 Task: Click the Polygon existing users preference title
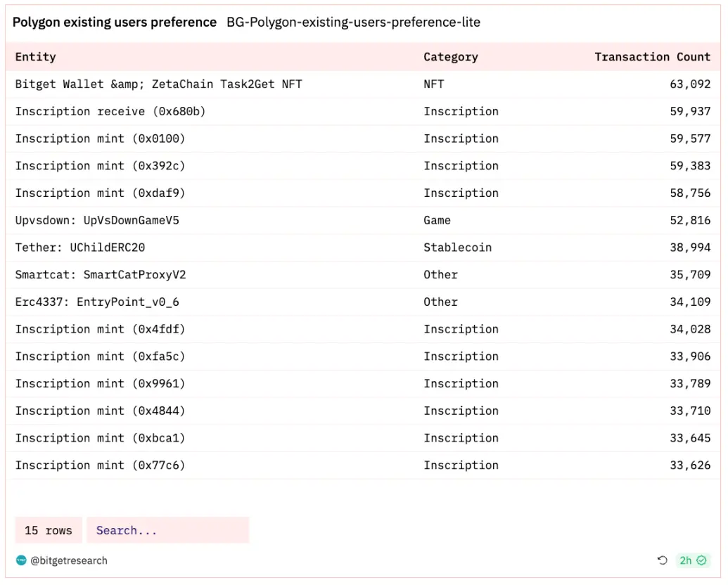115,22
